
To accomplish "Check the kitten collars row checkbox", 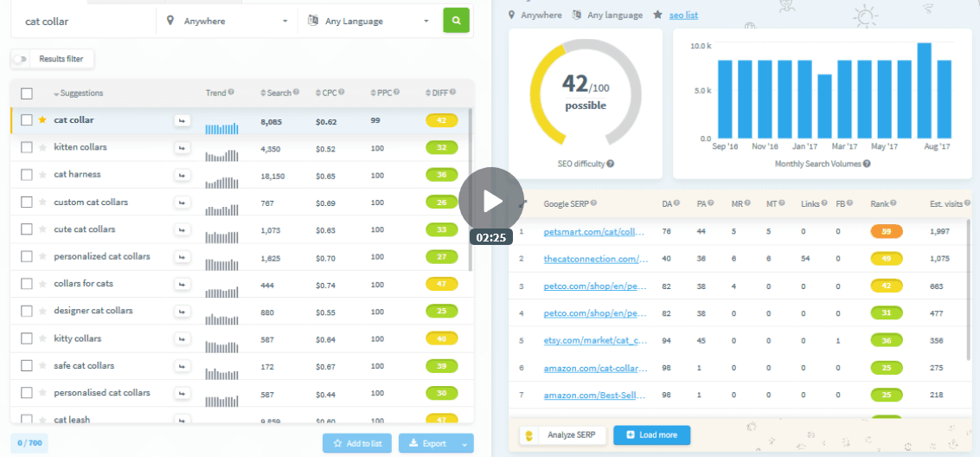I will tap(26, 147).
